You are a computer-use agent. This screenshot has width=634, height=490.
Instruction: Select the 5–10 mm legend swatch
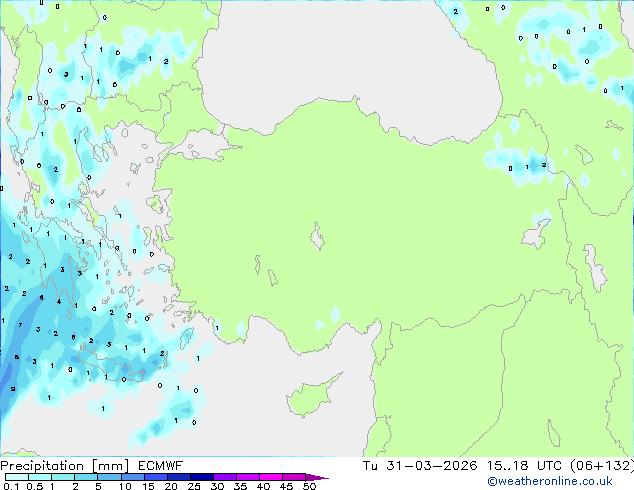[109, 477]
